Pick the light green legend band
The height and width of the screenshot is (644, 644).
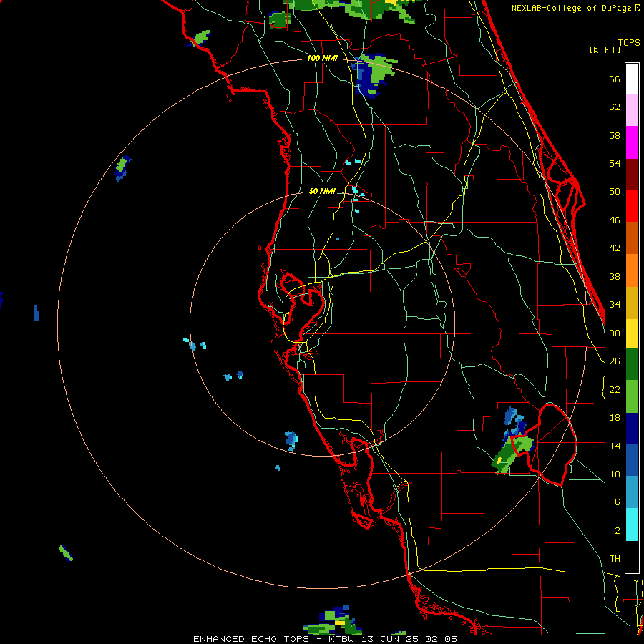pos(632,396)
